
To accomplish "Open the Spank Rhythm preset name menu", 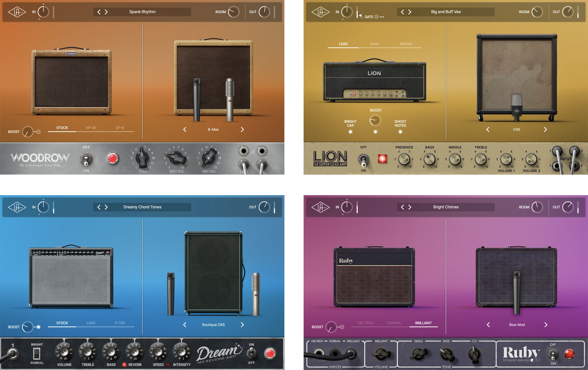I will tap(142, 12).
